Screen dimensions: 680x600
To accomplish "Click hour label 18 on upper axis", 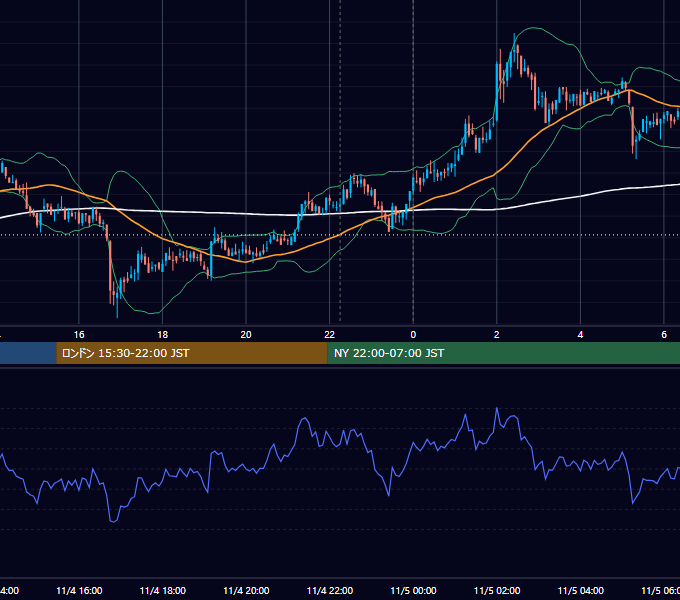I will click(163, 335).
